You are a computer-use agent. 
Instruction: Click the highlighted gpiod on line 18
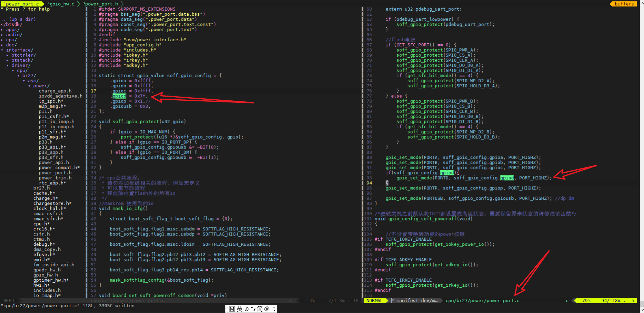(119, 96)
